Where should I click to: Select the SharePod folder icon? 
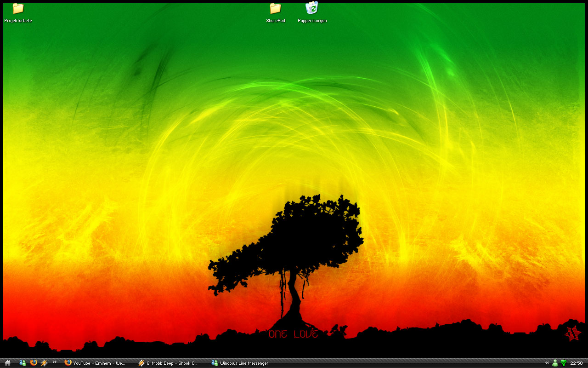275,12
